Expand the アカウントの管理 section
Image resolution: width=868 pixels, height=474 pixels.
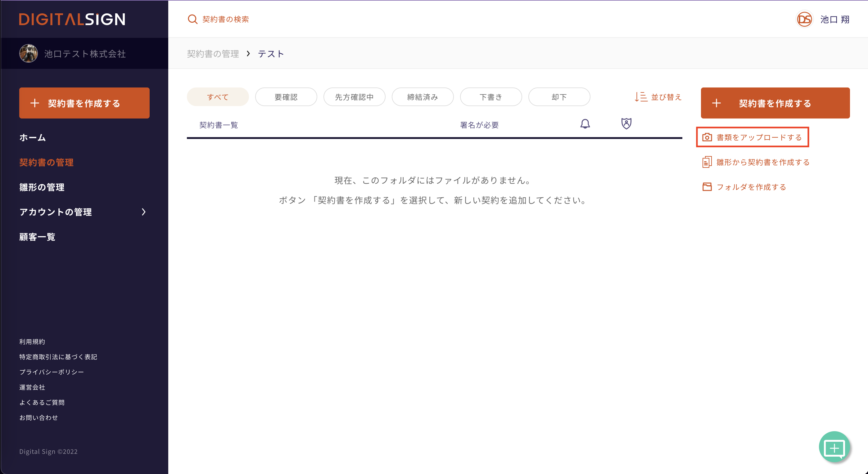pyautogui.click(x=56, y=212)
